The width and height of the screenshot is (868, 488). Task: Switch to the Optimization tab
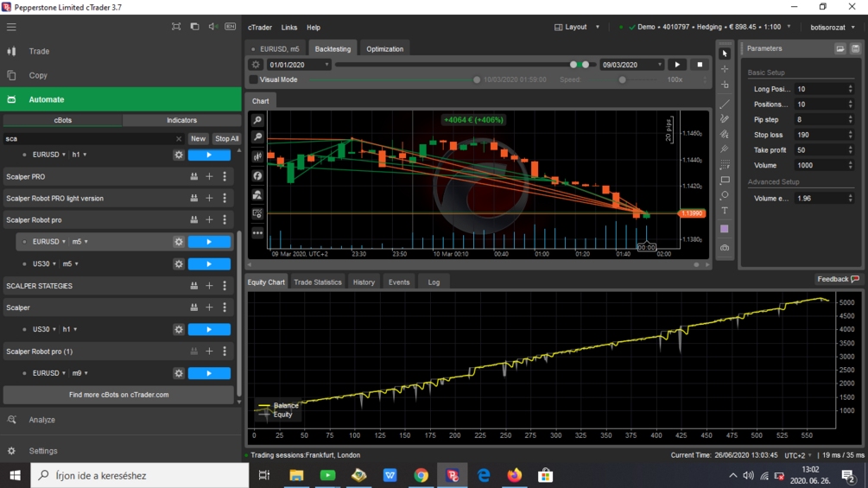(x=384, y=48)
